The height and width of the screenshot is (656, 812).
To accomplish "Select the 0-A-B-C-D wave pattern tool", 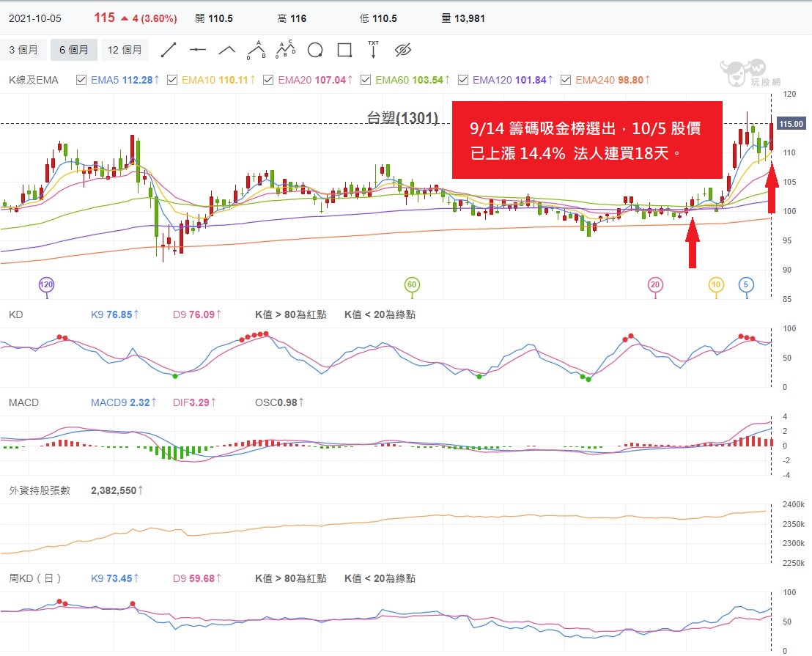I will pos(285,50).
